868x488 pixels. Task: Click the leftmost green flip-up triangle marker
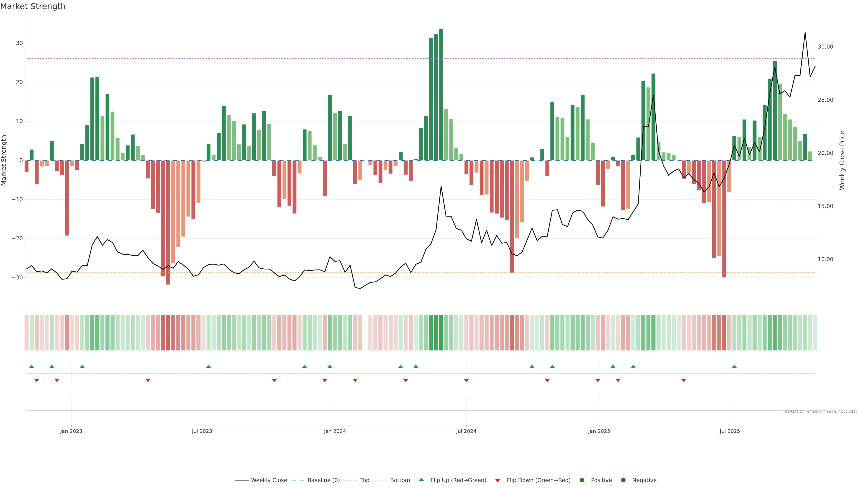(32, 366)
